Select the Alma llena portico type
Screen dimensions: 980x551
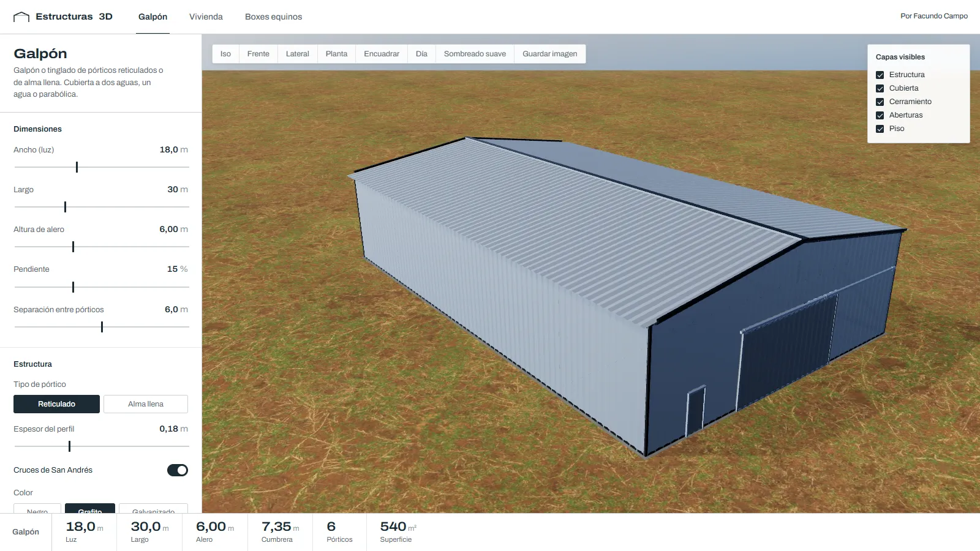pyautogui.click(x=146, y=404)
